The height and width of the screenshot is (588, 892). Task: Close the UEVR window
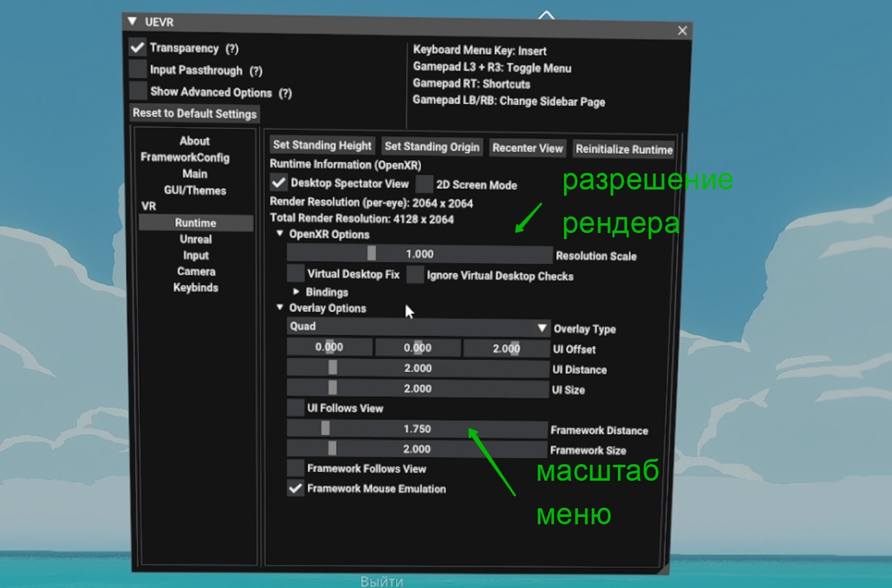tap(682, 31)
